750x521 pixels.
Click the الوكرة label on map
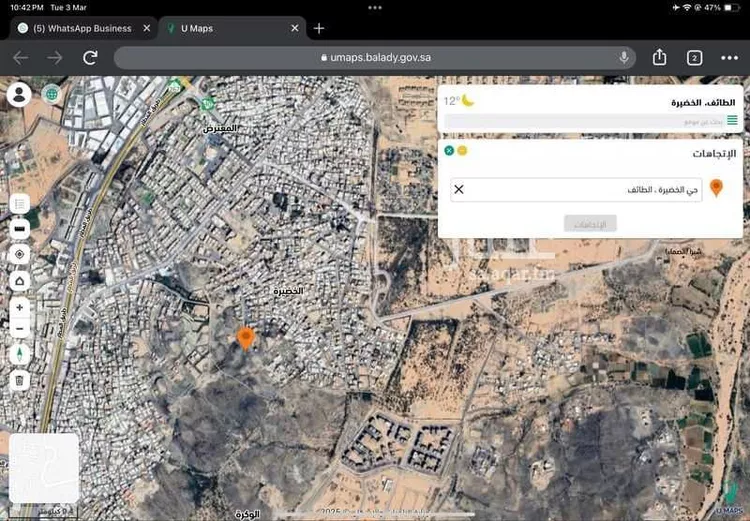[x=248, y=514]
